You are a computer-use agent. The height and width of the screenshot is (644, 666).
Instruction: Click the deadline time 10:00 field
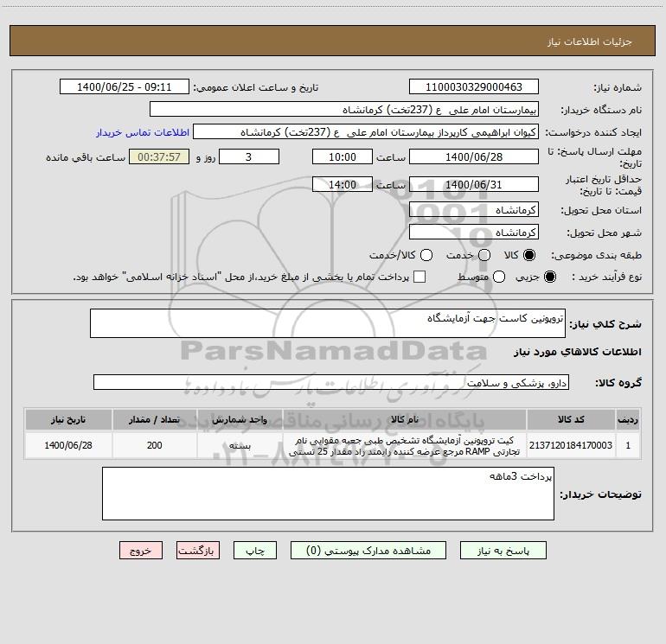click(x=343, y=156)
